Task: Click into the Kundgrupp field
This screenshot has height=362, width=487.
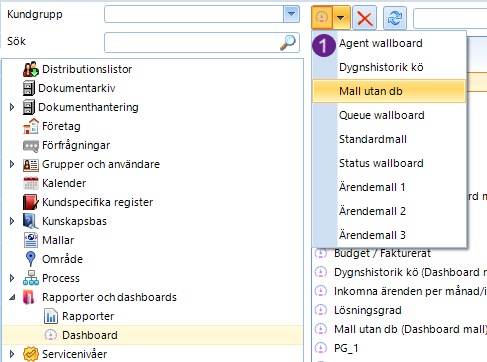Action: (194, 14)
